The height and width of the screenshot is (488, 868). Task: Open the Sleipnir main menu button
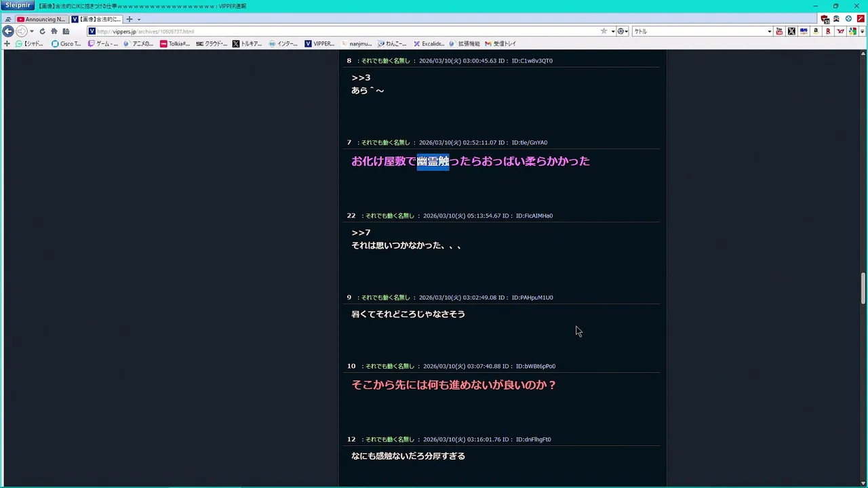tap(18, 5)
